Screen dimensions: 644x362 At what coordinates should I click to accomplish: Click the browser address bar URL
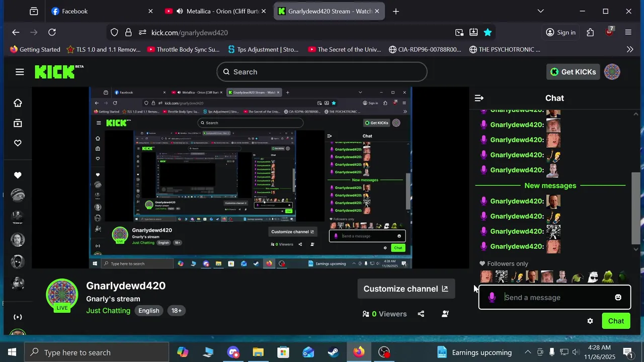pos(189,32)
